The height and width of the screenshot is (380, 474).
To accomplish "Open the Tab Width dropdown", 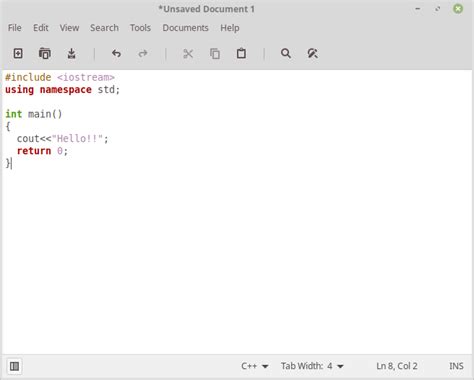I will click(312, 366).
